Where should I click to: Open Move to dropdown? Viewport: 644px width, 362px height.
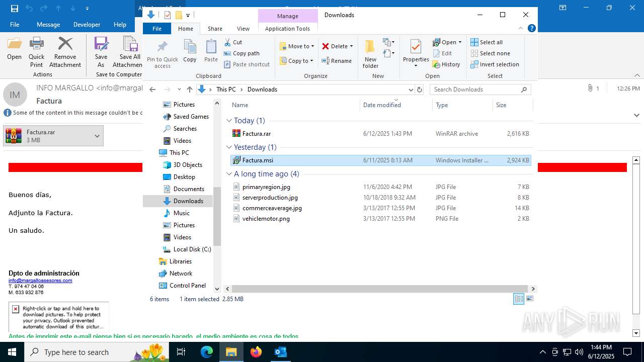click(x=297, y=46)
